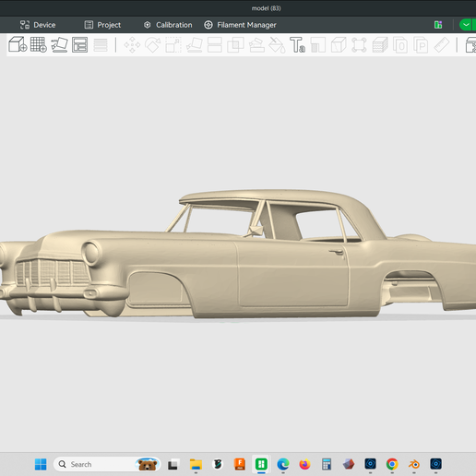476x476 pixels.
Task: Open Google Chrome from the taskbar
Action: [x=392, y=464]
